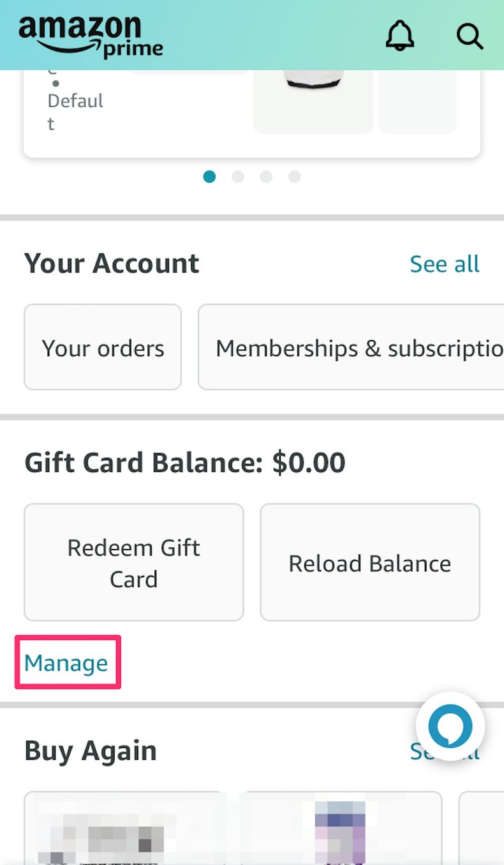Viewport: 504px width, 865px height.
Task: Tap the Gift Card Balance heading
Action: [x=184, y=462]
